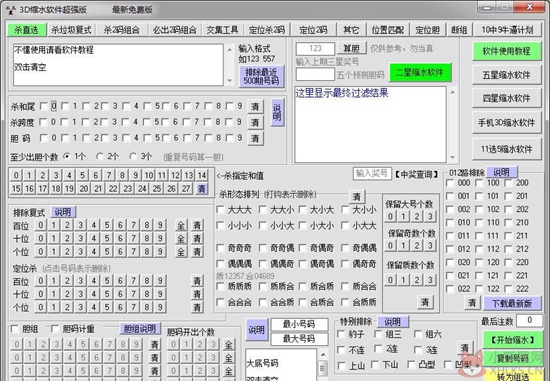Click 2 under 保留大号个数
Image resolution: width=550 pixels, height=381 pixels.
pos(417,216)
